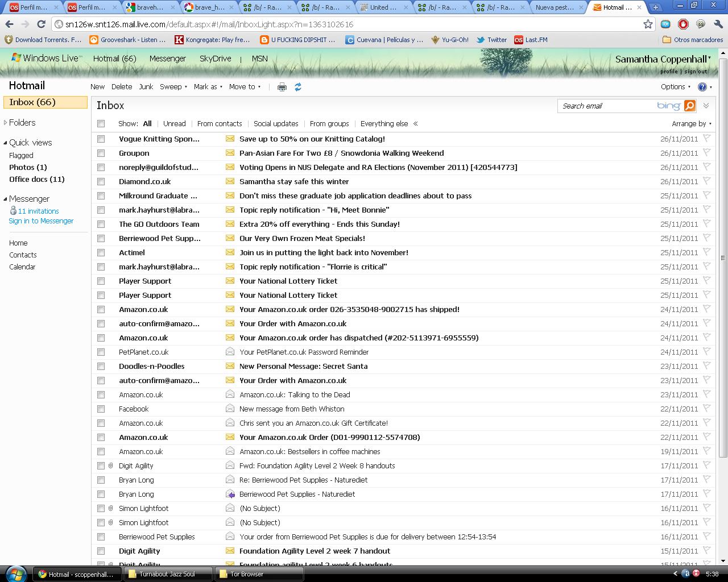Open Sign in to Messenger link
The image size is (728, 582).
click(x=41, y=221)
